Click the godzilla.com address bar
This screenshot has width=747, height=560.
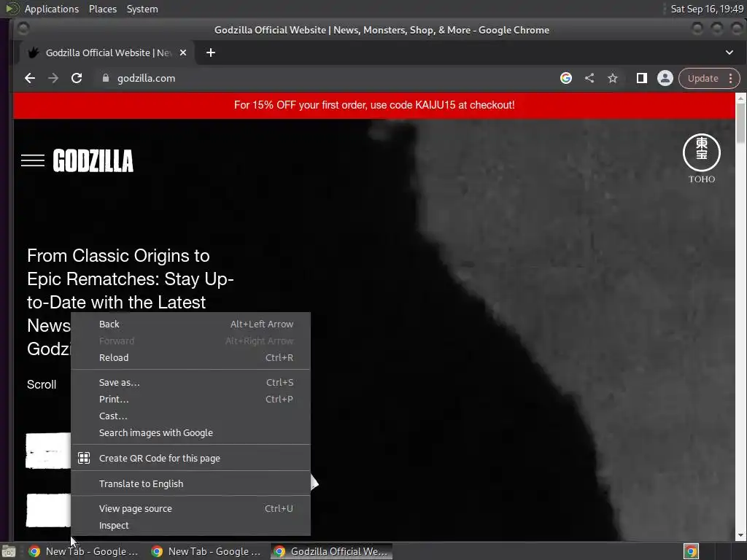(x=329, y=78)
